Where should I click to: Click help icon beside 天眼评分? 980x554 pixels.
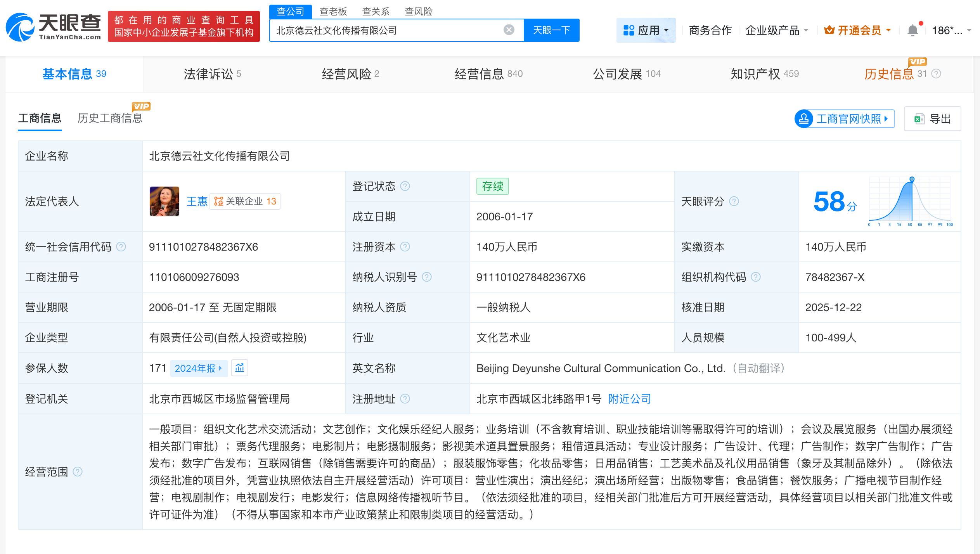pos(734,201)
